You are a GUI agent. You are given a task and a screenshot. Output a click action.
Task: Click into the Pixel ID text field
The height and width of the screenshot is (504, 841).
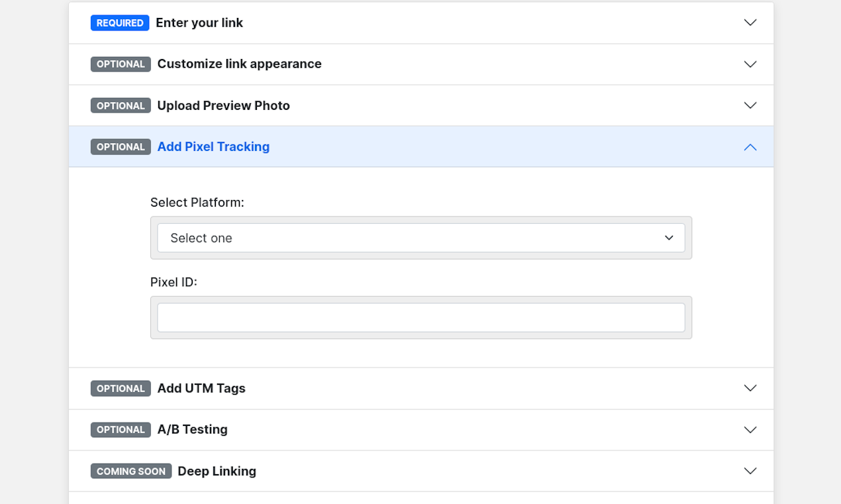420,318
